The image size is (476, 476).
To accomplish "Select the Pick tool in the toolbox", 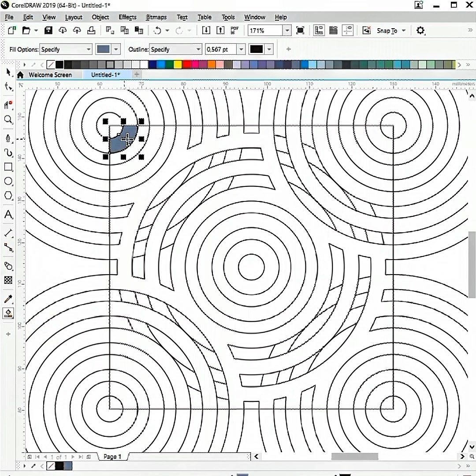I will [8, 73].
